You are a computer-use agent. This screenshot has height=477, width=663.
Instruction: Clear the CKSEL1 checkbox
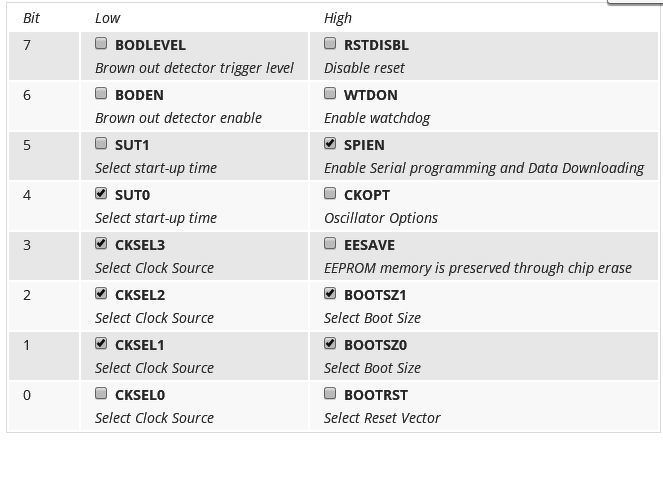(101, 344)
